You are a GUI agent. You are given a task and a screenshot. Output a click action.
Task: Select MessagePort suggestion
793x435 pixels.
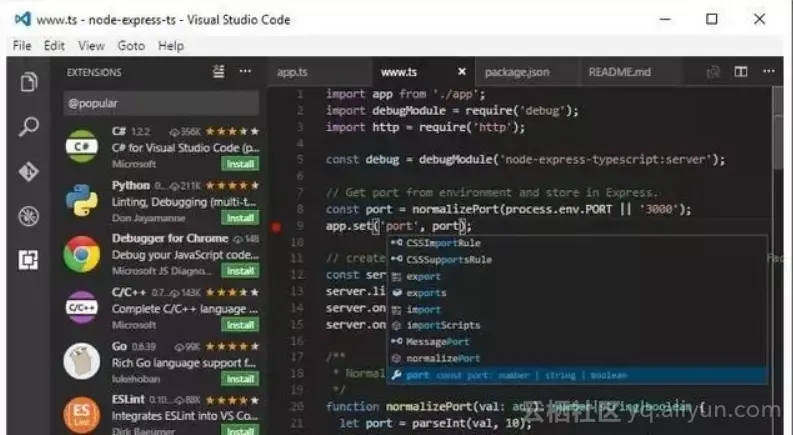click(577, 342)
